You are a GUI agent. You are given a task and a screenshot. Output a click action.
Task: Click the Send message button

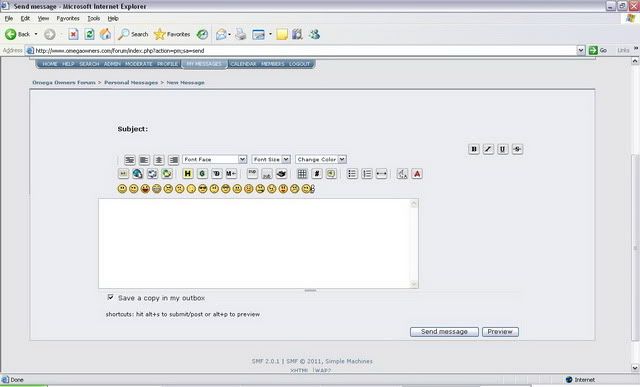tap(444, 332)
